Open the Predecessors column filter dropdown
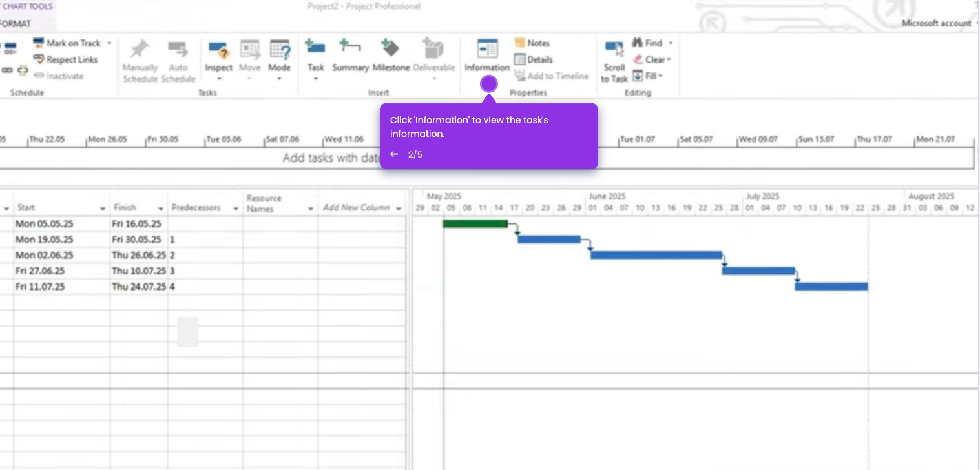This screenshot has height=470, width=980. (x=236, y=209)
